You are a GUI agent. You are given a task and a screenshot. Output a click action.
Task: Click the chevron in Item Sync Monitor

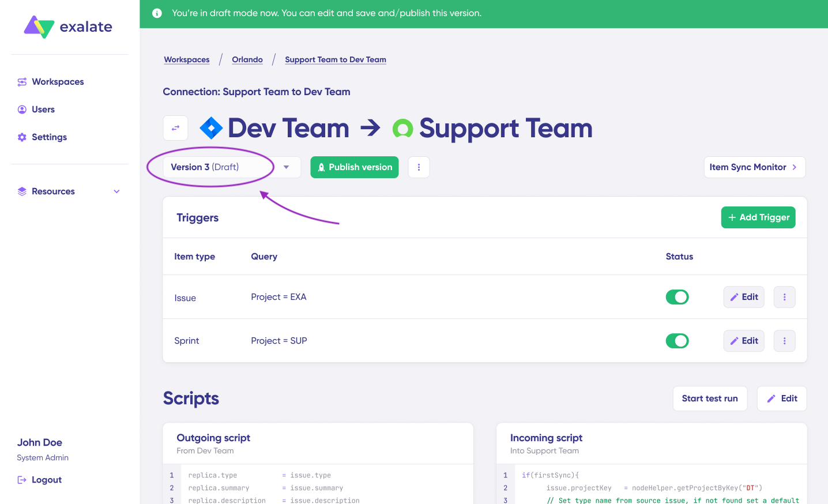[x=795, y=167]
